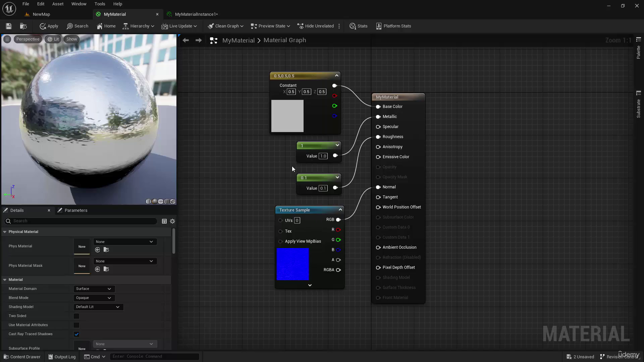Open the Phys Material asset dropdown
This screenshot has width=644, height=362.
click(x=124, y=242)
